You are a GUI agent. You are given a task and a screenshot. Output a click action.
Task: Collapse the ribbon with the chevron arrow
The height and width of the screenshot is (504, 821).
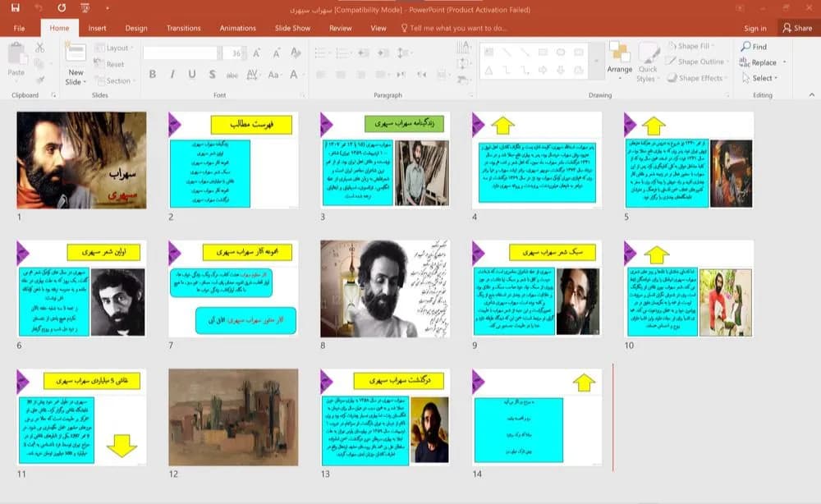tap(812, 94)
